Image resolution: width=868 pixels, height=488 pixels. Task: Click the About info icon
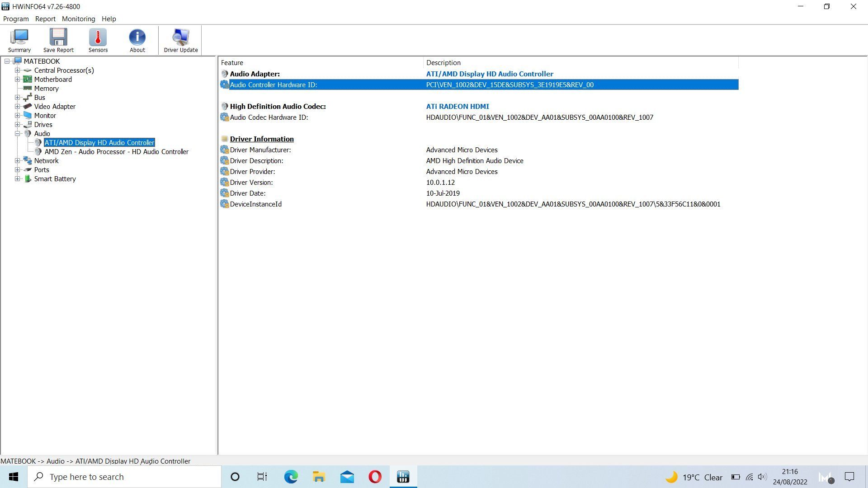(137, 40)
